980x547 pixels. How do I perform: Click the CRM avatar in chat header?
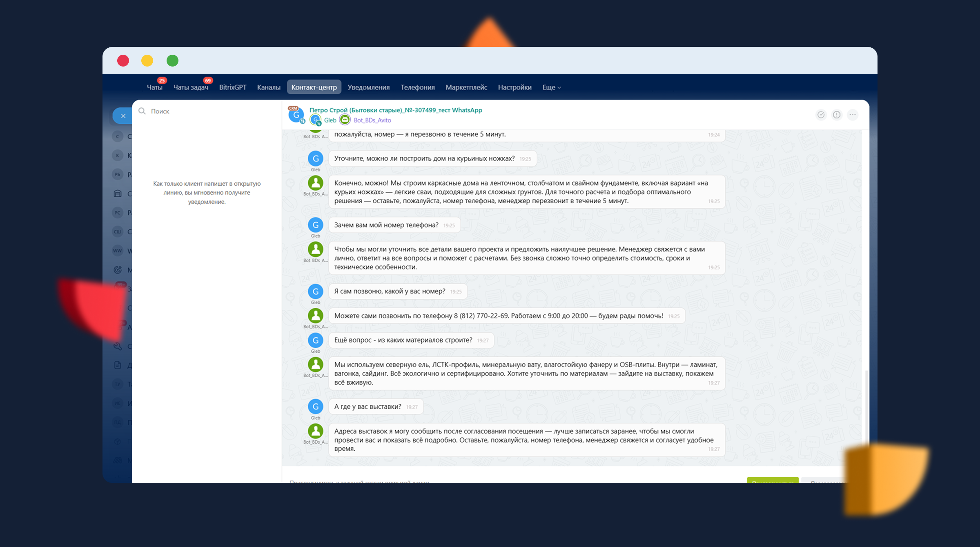296,115
